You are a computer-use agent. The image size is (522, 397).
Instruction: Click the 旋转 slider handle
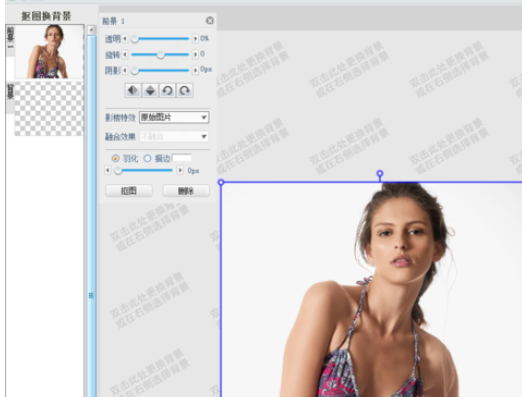[161, 54]
